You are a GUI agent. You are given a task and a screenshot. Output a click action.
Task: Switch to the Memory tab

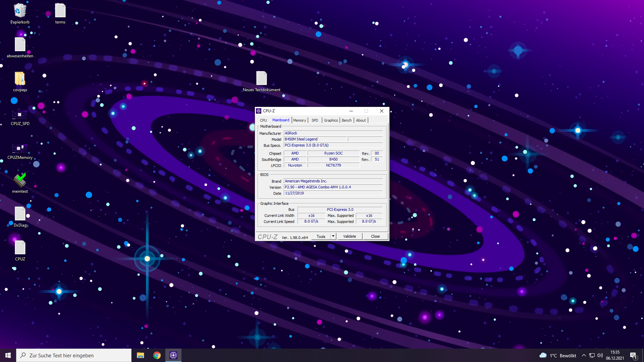[x=299, y=120]
